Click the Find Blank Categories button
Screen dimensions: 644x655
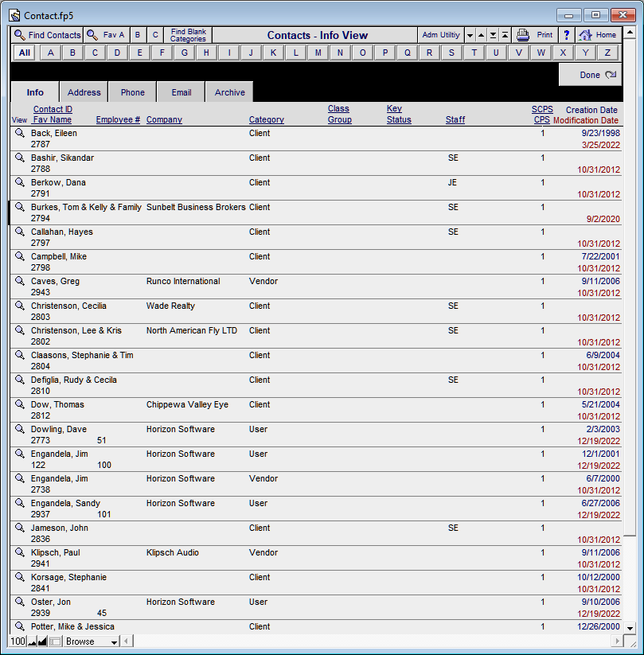pyautogui.click(x=188, y=35)
